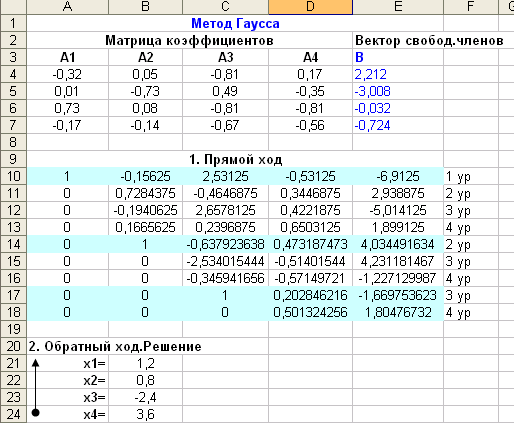The height and width of the screenshot is (423, 514).
Task: Select cell with value -0,32
Action: point(68,74)
